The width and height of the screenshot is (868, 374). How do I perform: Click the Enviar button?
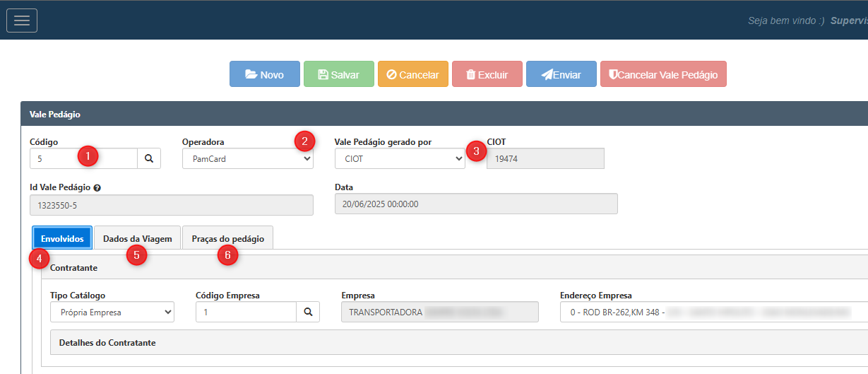pos(561,74)
